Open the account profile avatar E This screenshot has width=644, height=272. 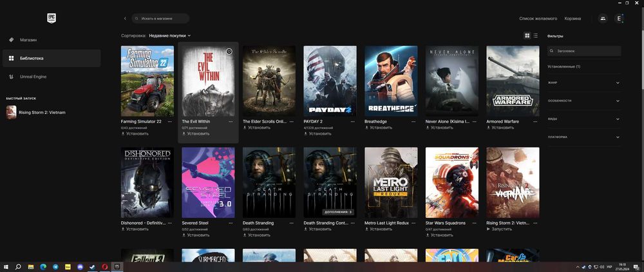[x=619, y=19]
